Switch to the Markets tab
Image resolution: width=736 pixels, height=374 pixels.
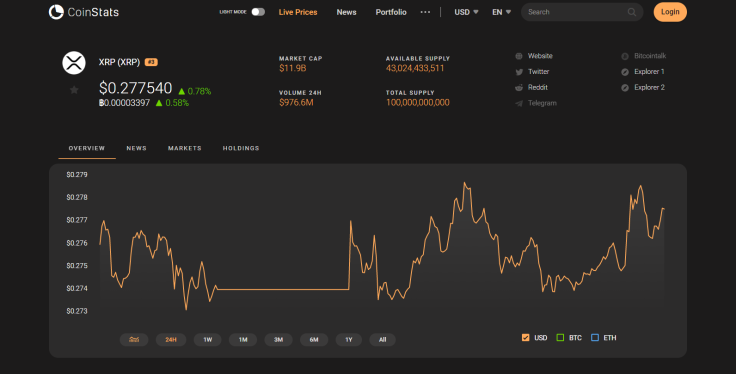pos(185,148)
